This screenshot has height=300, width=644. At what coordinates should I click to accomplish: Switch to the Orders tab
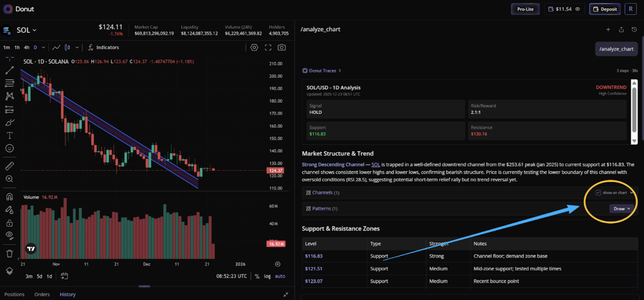pos(42,294)
